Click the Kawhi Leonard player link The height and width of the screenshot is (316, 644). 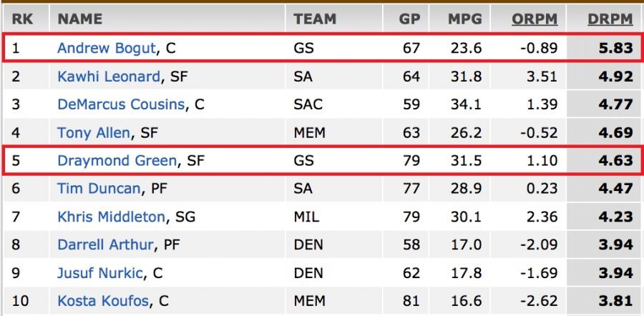tap(109, 76)
